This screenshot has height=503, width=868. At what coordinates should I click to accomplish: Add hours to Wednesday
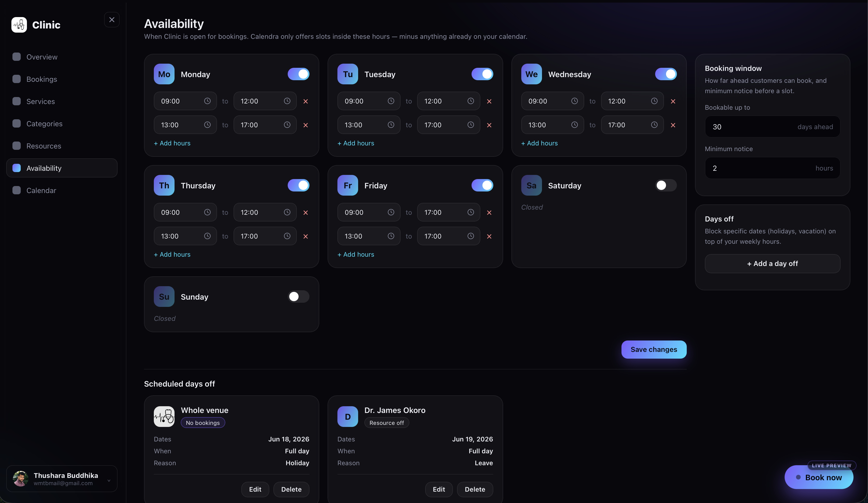539,143
